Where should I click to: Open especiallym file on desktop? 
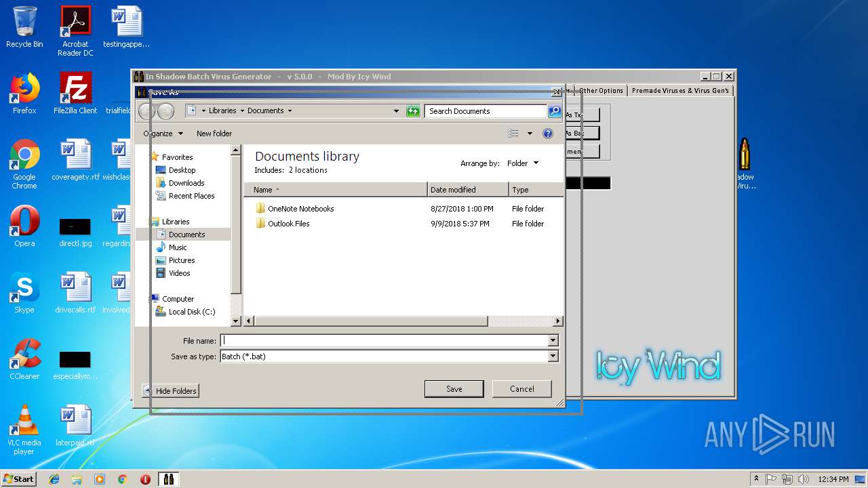(x=75, y=364)
